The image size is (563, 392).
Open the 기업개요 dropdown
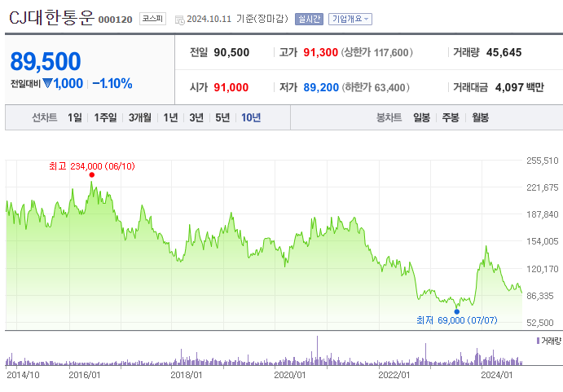click(x=350, y=19)
